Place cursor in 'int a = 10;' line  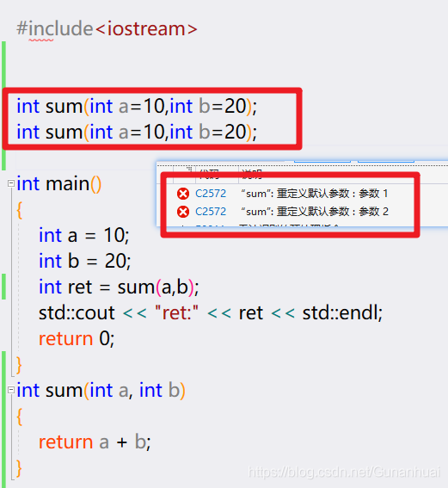[84, 235]
